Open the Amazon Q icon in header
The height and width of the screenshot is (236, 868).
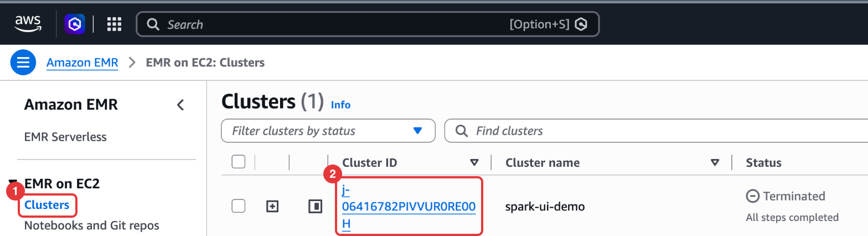coord(75,24)
